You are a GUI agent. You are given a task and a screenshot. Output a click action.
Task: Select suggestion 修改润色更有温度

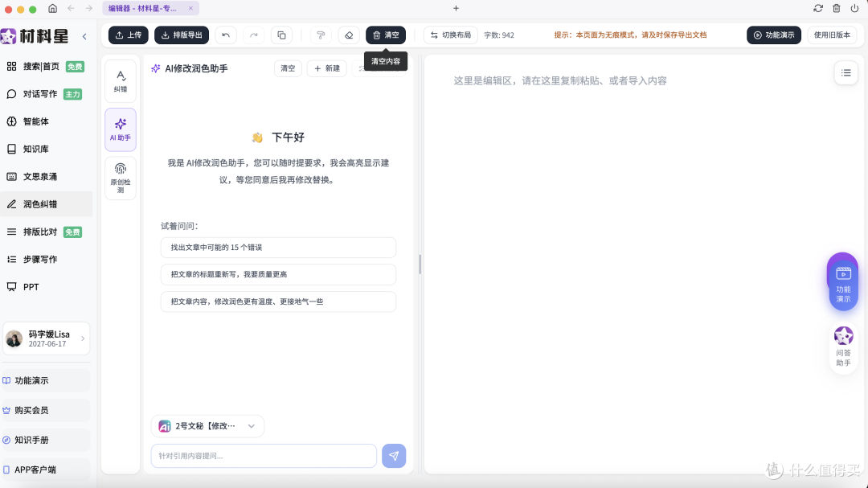tap(278, 301)
